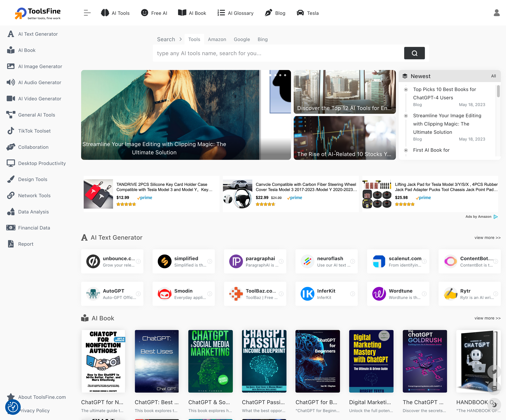Toggle the dark mode floating button
The image size is (506, 420).
point(494,405)
